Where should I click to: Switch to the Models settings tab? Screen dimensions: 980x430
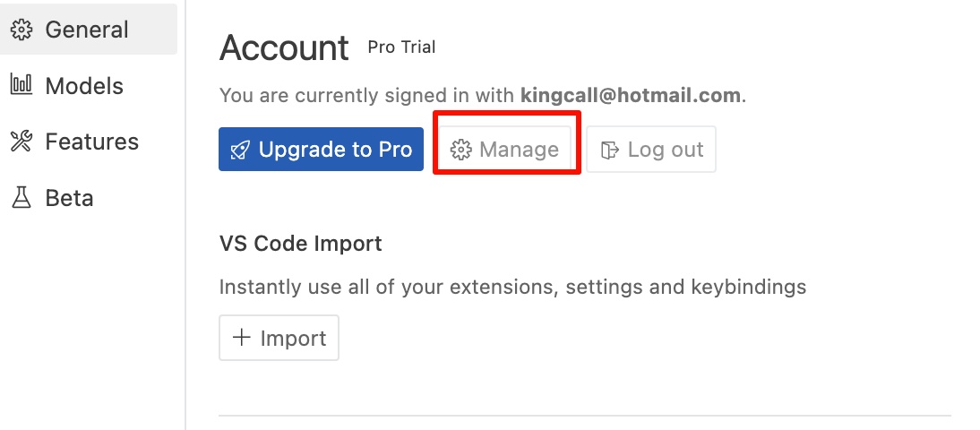point(83,86)
